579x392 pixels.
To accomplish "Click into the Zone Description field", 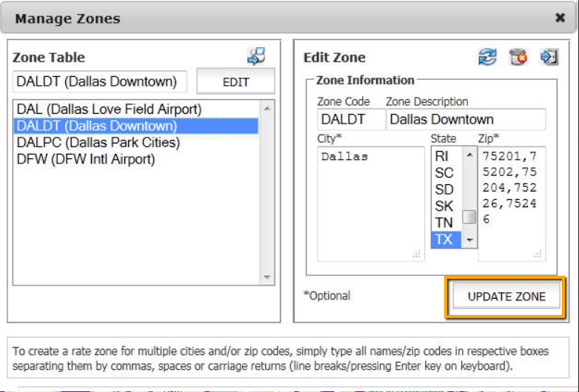I will tap(466, 119).
